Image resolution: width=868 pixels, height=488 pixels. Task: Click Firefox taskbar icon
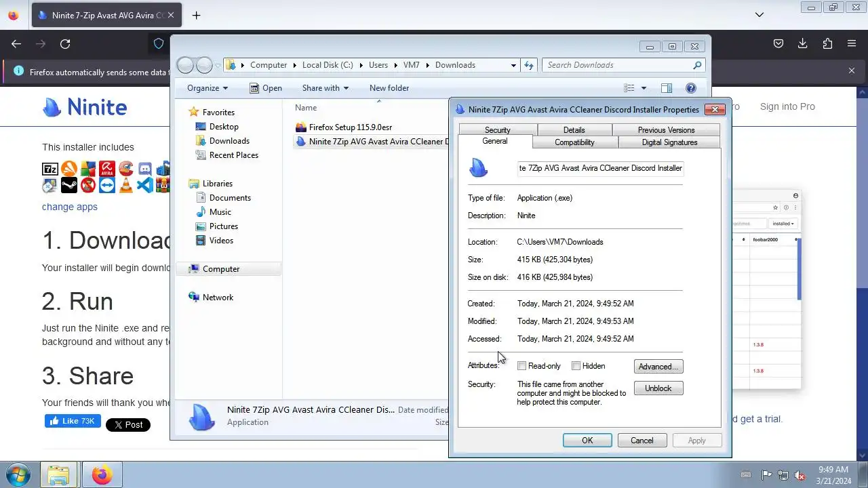[102, 475]
